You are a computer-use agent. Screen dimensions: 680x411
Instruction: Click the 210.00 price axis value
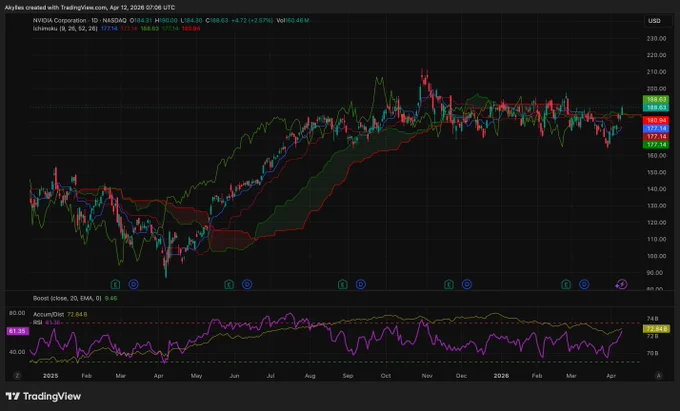click(656, 72)
